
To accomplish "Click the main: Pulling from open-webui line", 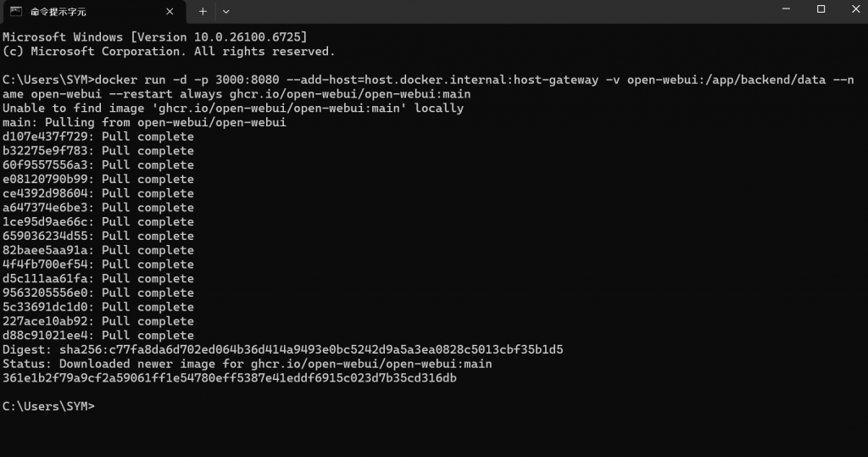I will point(144,122).
